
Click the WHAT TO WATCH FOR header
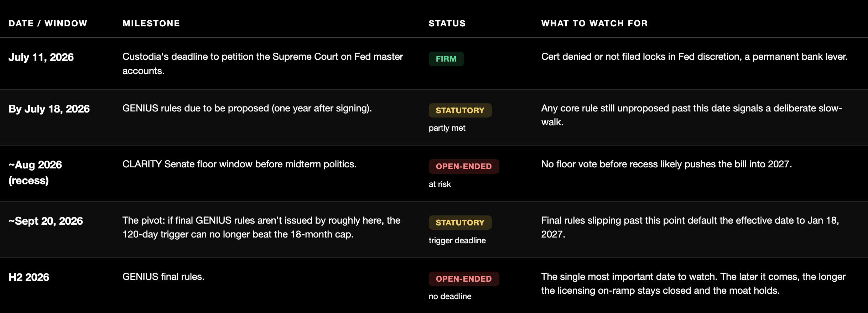594,24
